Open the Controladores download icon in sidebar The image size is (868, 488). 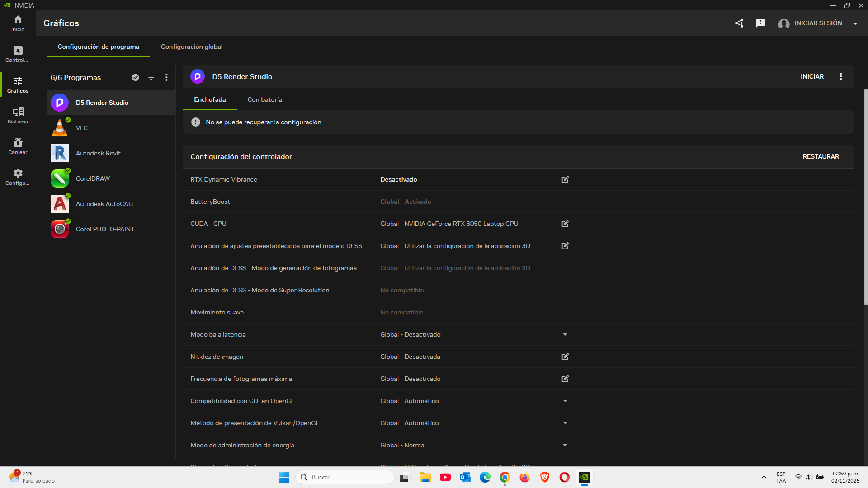[18, 54]
